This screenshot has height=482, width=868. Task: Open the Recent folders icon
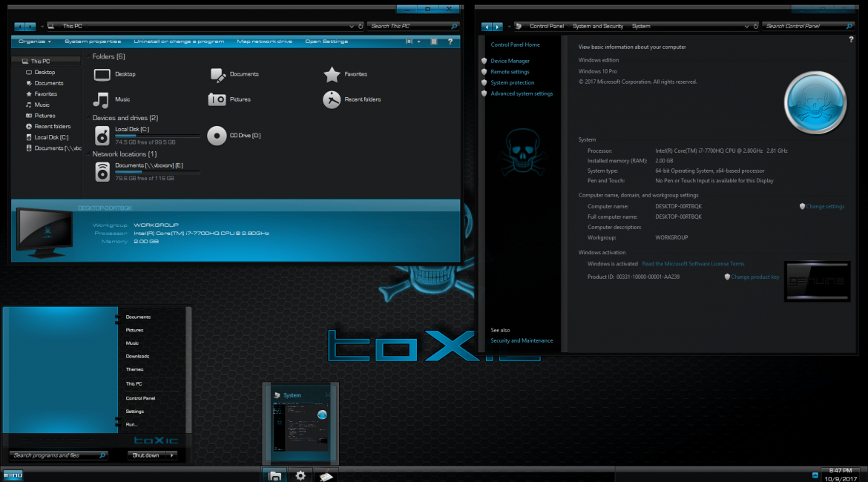click(x=332, y=99)
